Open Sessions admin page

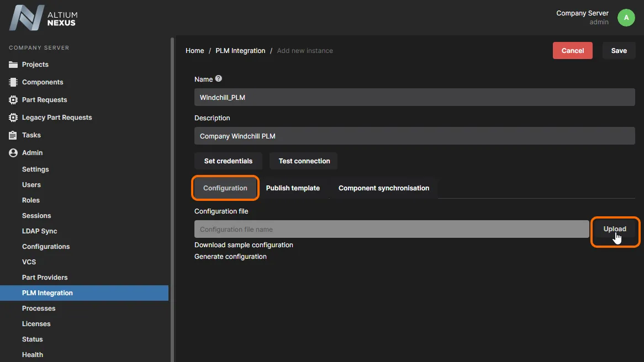point(36,215)
